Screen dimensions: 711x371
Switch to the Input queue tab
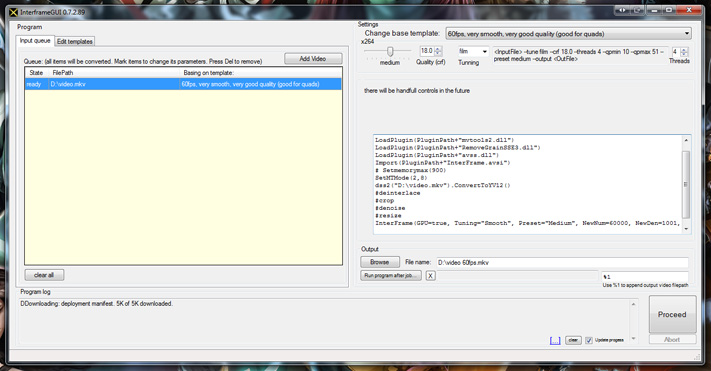click(x=35, y=41)
